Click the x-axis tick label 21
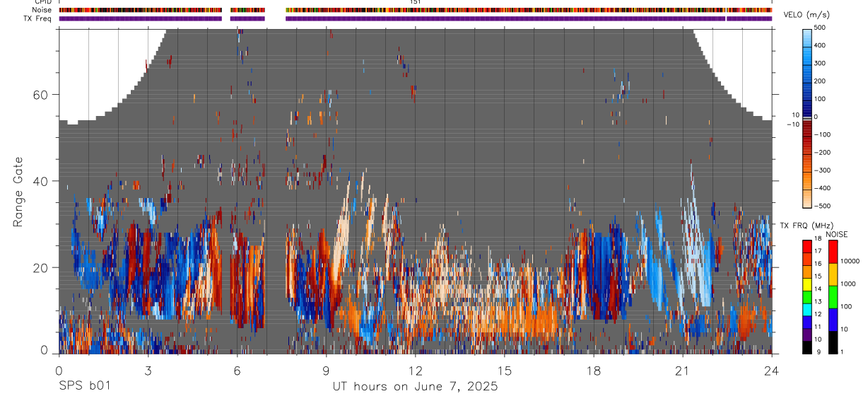The width and height of the screenshot is (868, 401). [x=682, y=369]
